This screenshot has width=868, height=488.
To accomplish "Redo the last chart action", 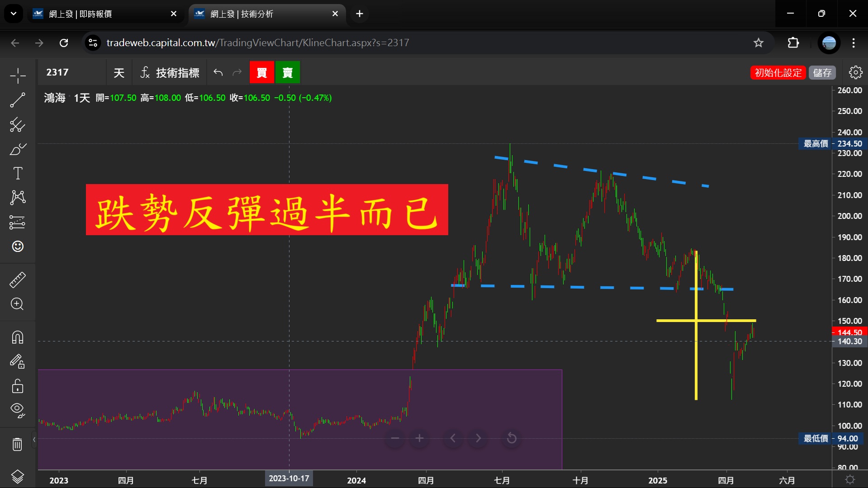I will 237,72.
